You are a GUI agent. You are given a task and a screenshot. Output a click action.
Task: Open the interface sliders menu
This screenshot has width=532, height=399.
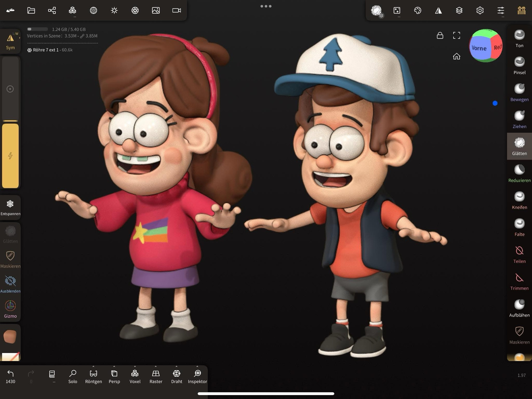[x=501, y=10]
